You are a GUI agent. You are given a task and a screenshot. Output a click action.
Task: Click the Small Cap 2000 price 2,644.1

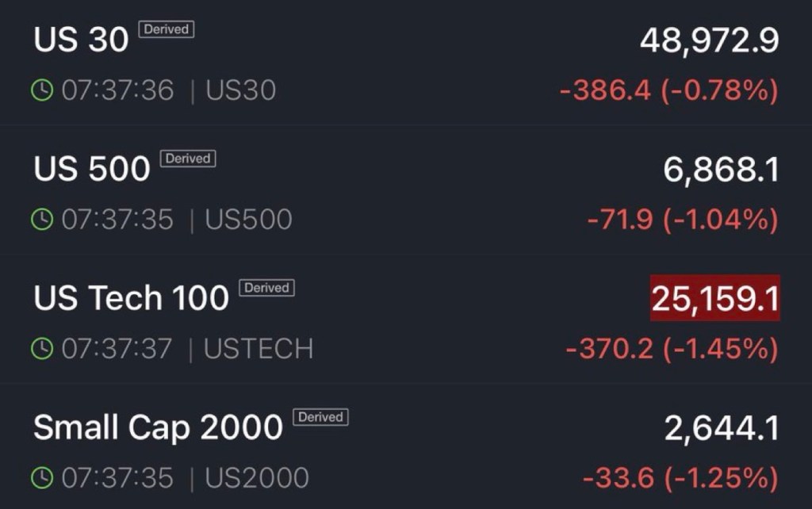[x=721, y=428]
